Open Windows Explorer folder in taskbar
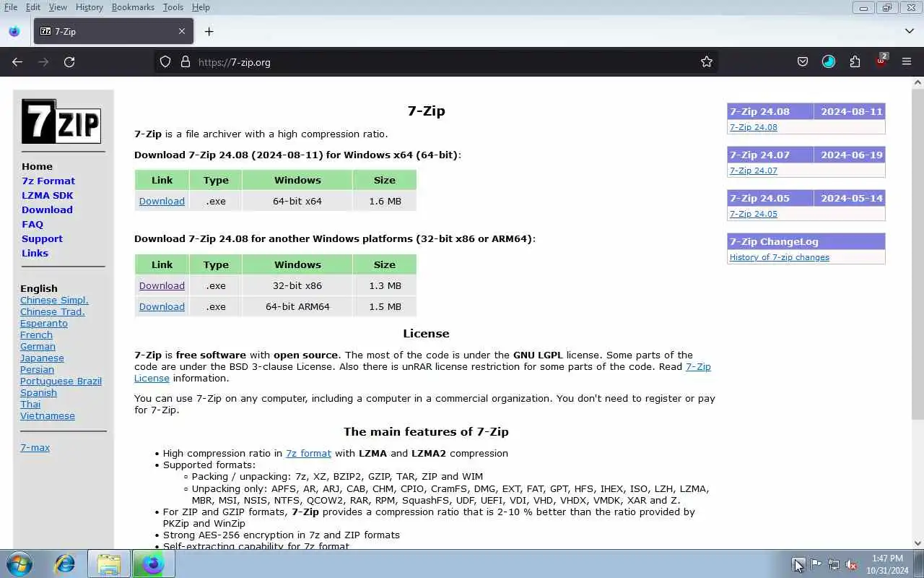The image size is (924, 578). point(109,564)
